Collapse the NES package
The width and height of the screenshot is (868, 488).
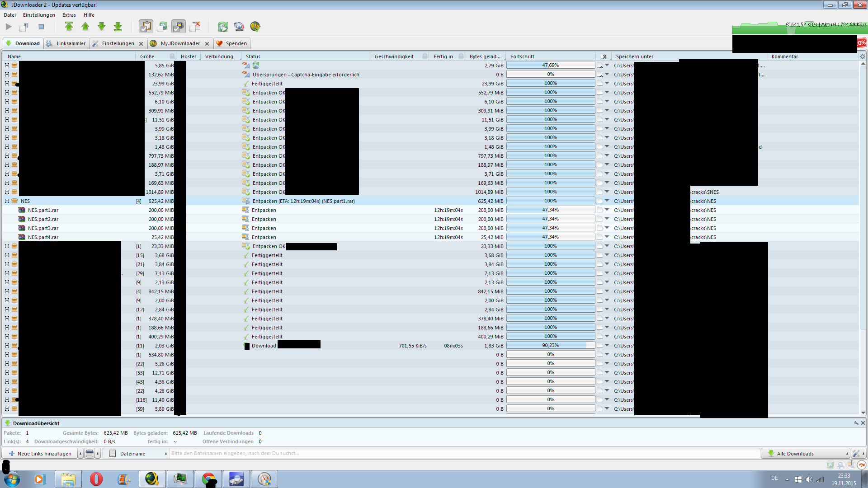pyautogui.click(x=7, y=201)
